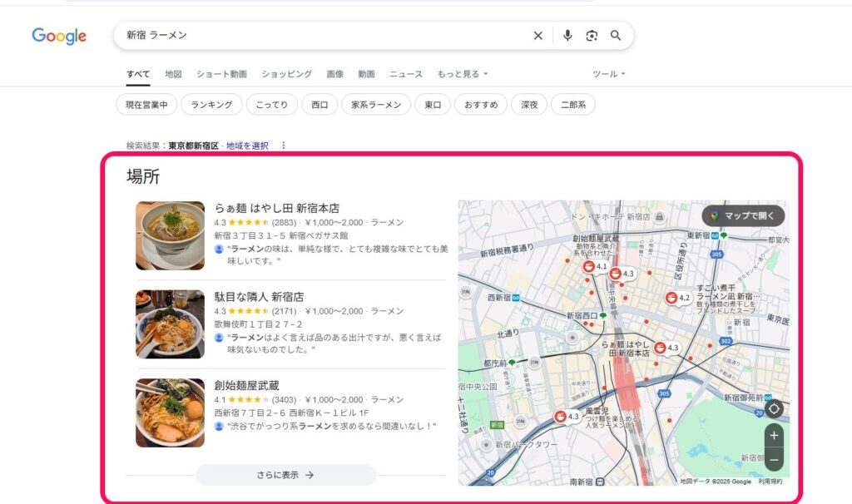Apply the こってり filter chip
This screenshot has height=504, width=852.
coord(272,105)
